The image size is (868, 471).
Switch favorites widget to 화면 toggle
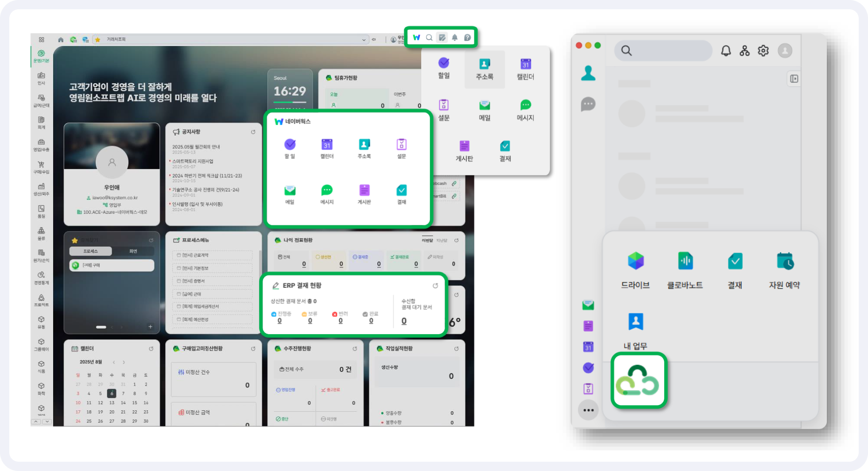(133, 251)
